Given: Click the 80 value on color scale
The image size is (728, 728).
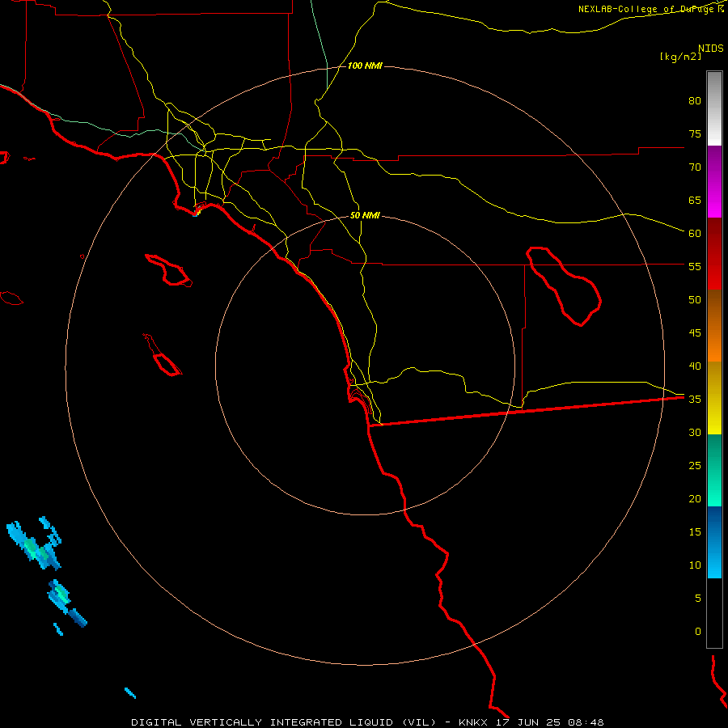Looking at the screenshot, I should pyautogui.click(x=695, y=101).
